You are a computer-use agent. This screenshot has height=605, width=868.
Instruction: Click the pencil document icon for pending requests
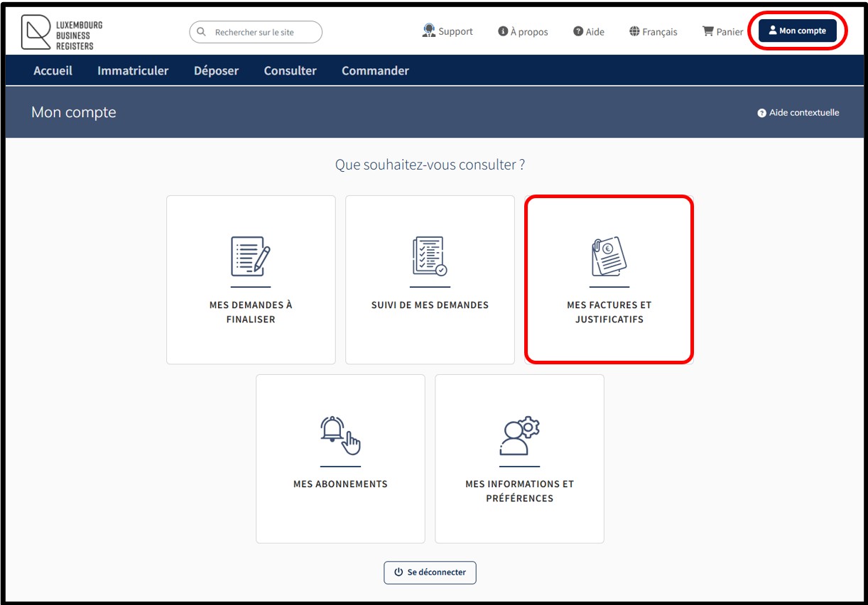point(251,256)
